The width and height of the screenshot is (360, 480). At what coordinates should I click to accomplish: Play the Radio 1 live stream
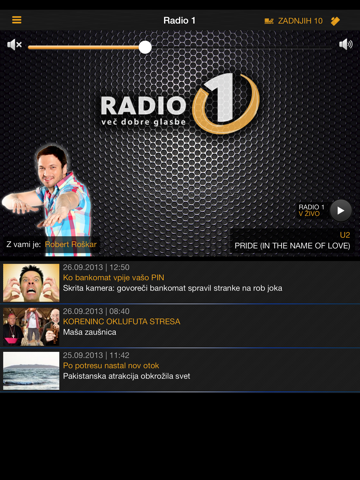(341, 210)
